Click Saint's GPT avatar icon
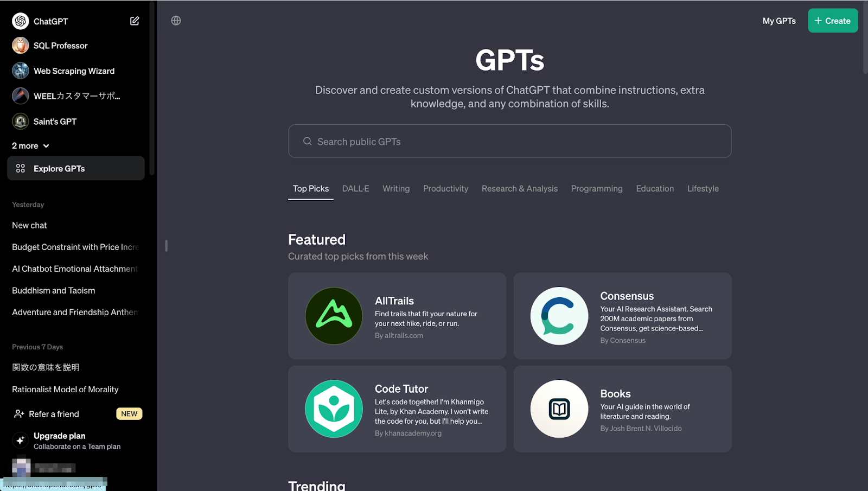868x491 pixels. (21, 122)
